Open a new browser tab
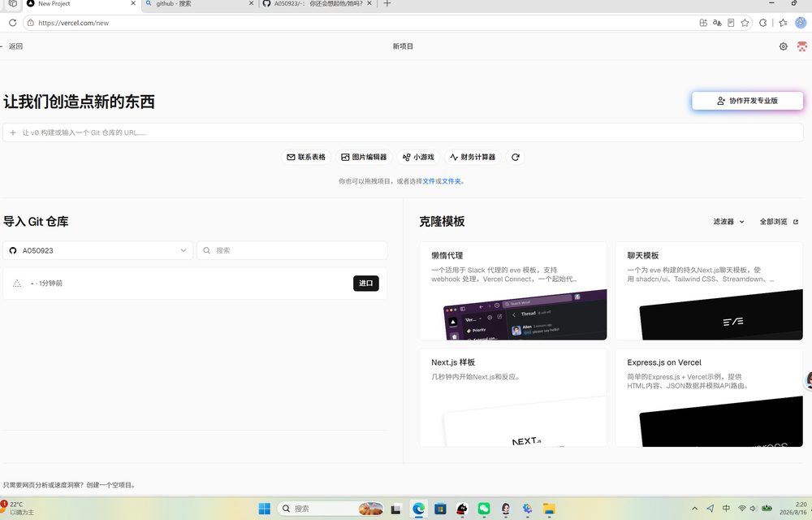Image resolution: width=812 pixels, height=520 pixels. pyautogui.click(x=387, y=3)
